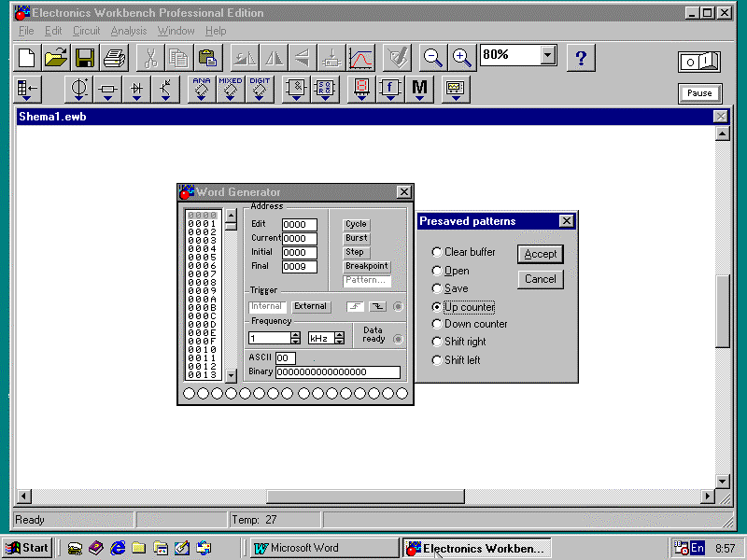Click the New file toolbar icon

point(27,58)
